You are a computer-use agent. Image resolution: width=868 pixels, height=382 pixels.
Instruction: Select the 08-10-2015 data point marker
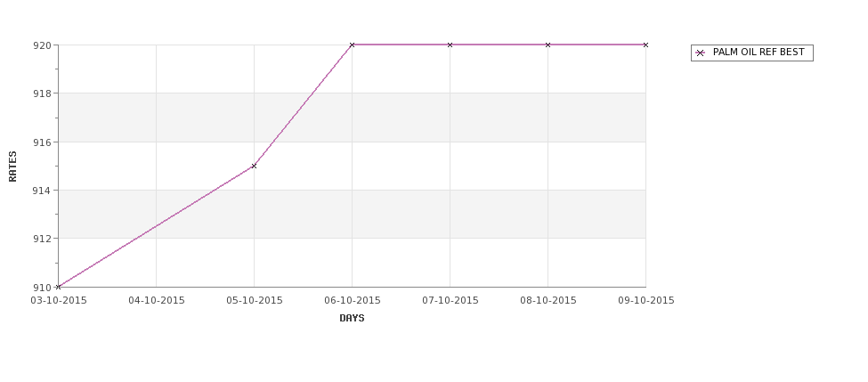[548, 45]
